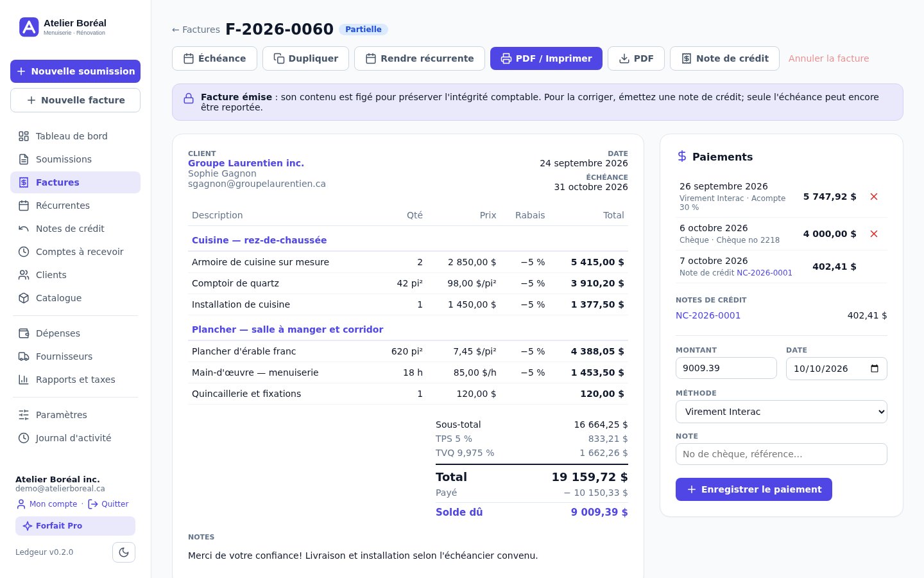Click the Atelier Boréal logo icon

(x=29, y=27)
